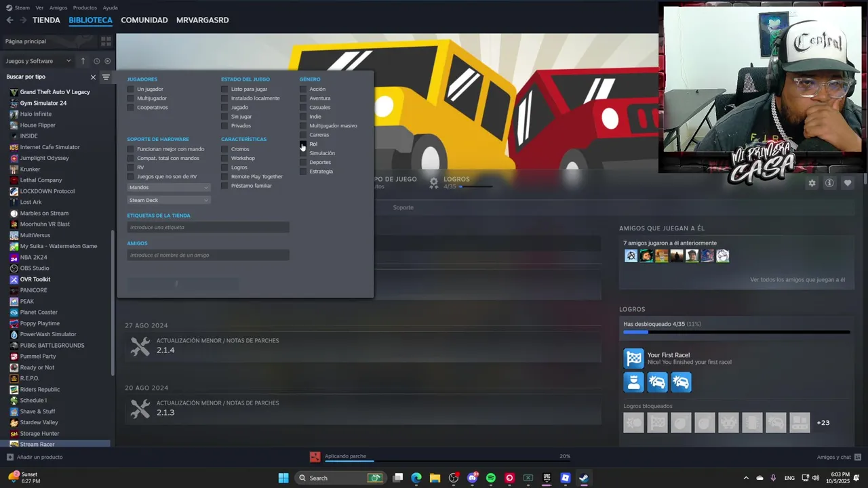Viewport: 868px width, 488px height.
Task: Click the 'Aplicando parche' download progress bar
Action: click(x=448, y=461)
